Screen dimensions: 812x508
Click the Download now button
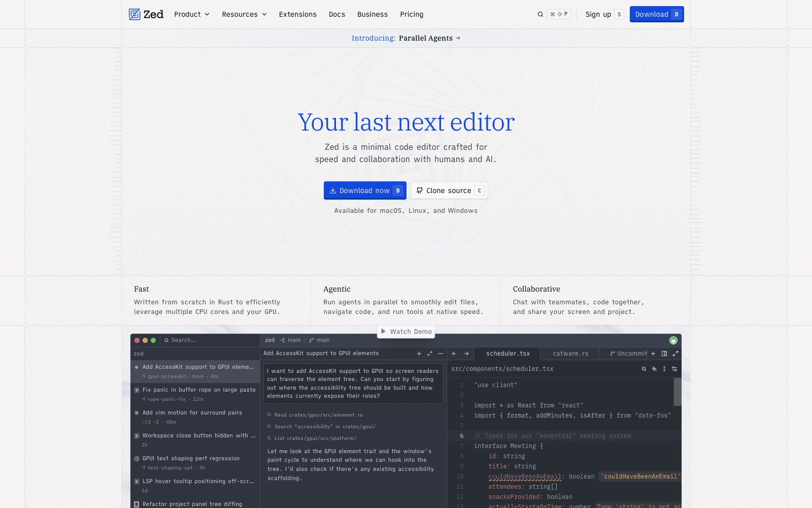[365, 190]
